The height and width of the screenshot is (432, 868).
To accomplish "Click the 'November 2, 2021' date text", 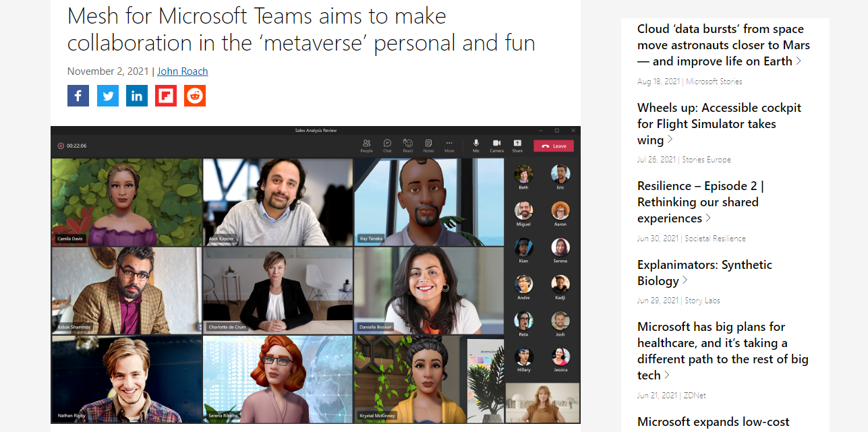I will (x=109, y=71).
